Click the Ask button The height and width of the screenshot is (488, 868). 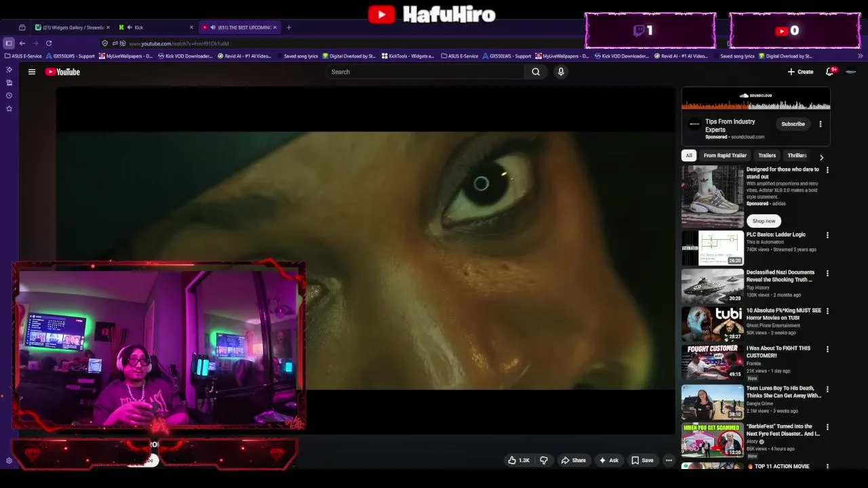(608, 460)
